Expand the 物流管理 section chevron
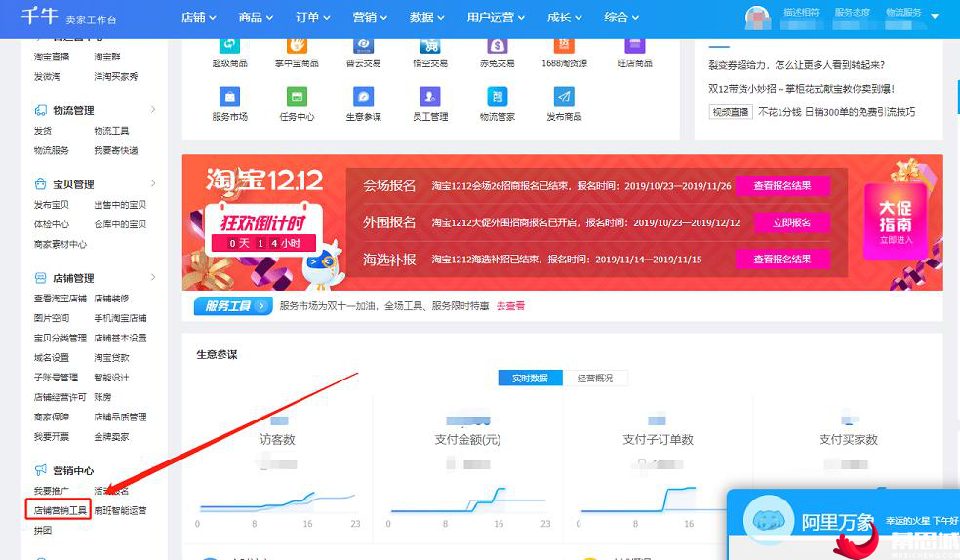 point(153,109)
